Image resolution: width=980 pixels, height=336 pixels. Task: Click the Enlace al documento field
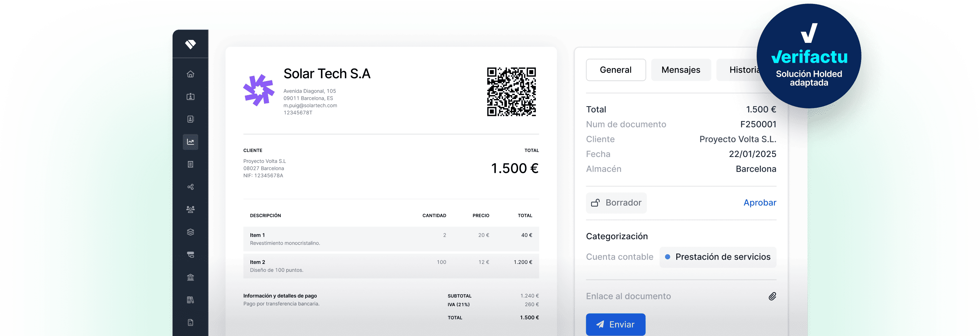click(681, 296)
